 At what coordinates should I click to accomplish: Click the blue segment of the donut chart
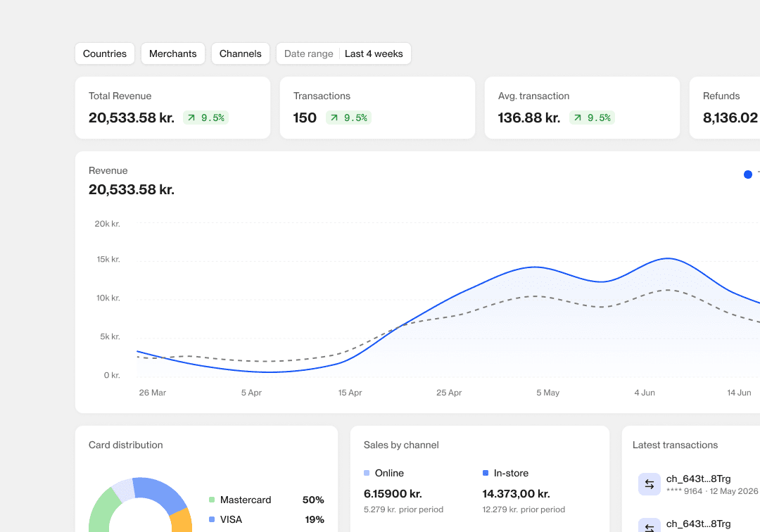[160, 492]
